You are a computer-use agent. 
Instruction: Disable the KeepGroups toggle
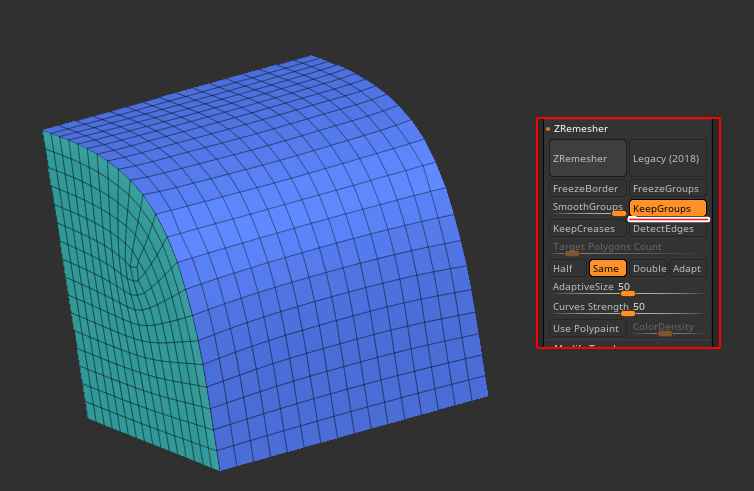coord(667,208)
